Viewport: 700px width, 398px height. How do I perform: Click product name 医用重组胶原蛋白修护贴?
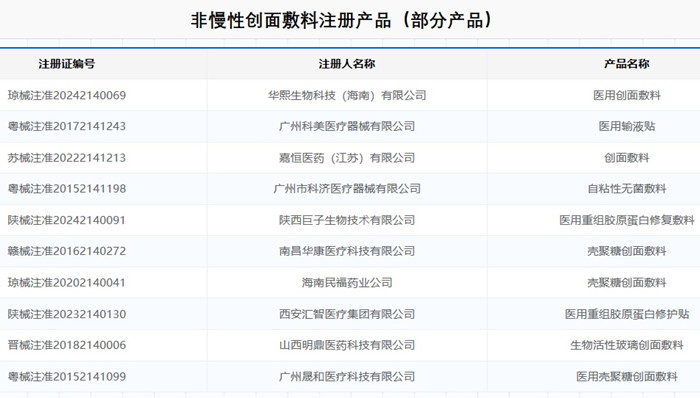coord(627,314)
